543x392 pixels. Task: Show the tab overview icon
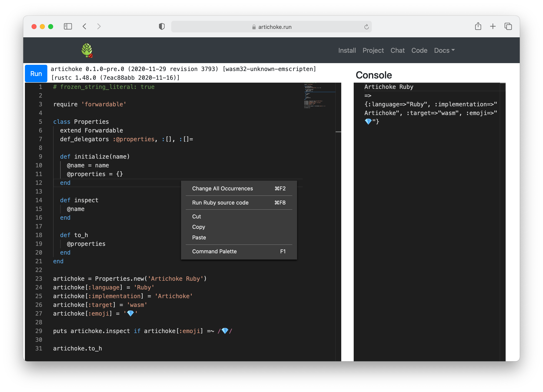point(508,26)
